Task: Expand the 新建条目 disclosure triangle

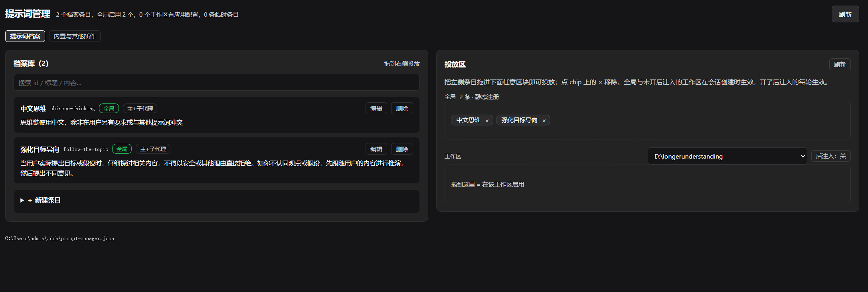Action: tap(22, 201)
